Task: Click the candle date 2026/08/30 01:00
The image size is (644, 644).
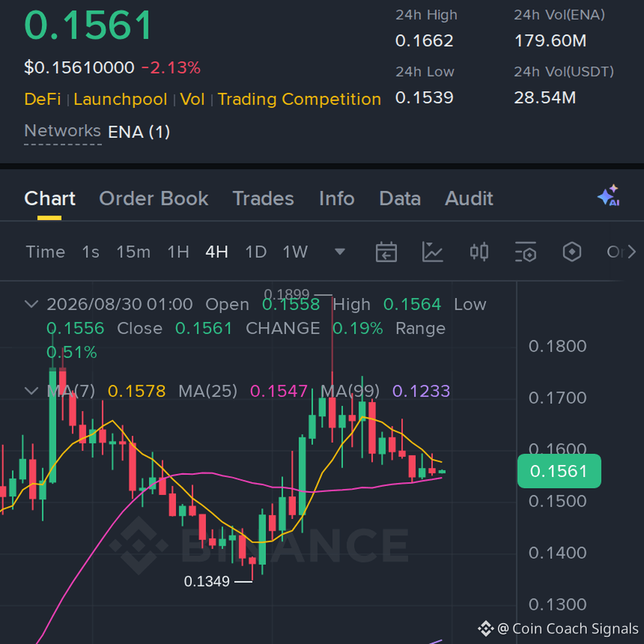Action: click(x=119, y=304)
